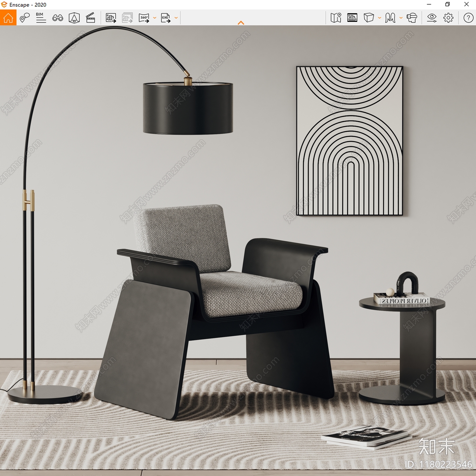Open the Collaborative Annotations pin icon

point(25,18)
